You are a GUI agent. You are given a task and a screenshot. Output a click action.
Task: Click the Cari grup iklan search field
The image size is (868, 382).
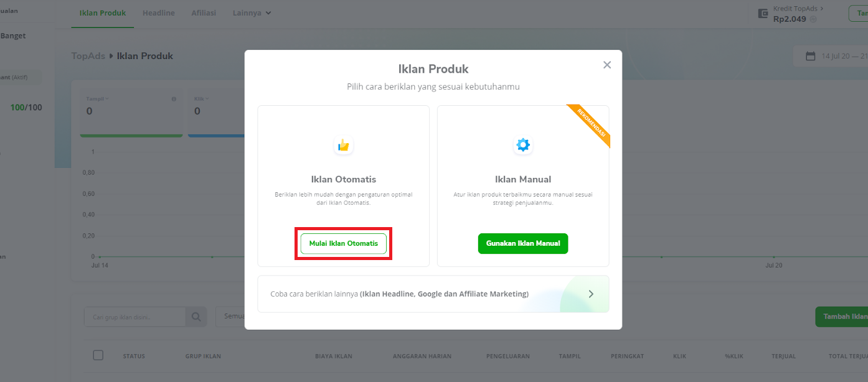coord(135,317)
